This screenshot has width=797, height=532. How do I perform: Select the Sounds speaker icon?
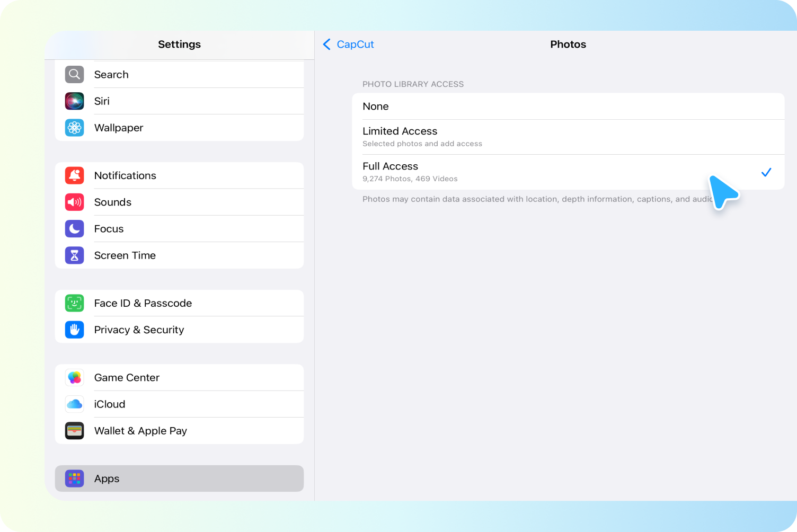pos(74,202)
